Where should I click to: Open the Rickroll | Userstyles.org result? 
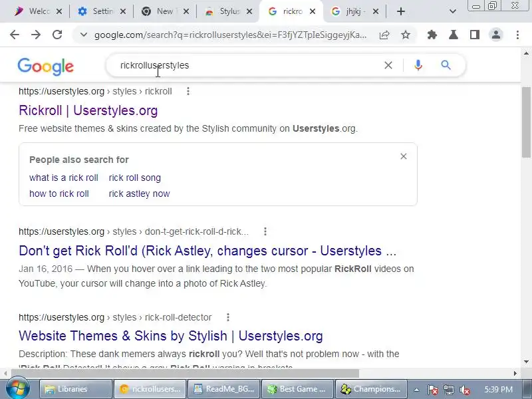coord(88,110)
